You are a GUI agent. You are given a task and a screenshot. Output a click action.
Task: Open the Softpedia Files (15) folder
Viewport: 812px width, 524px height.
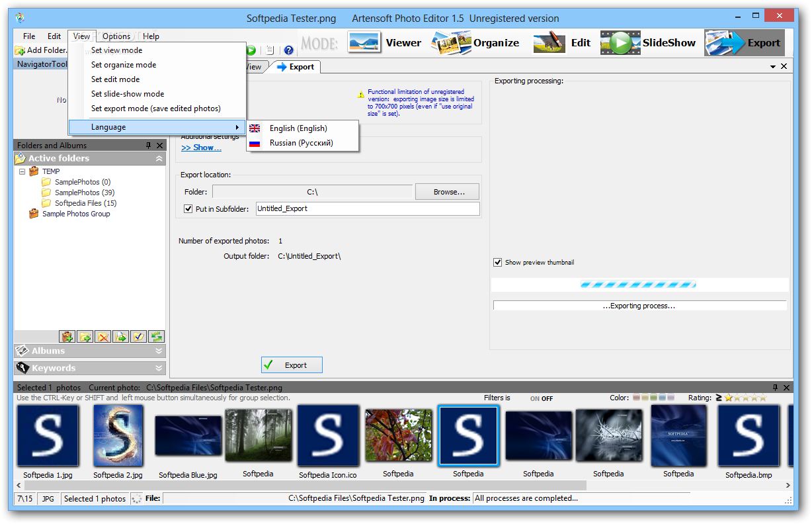tap(85, 203)
